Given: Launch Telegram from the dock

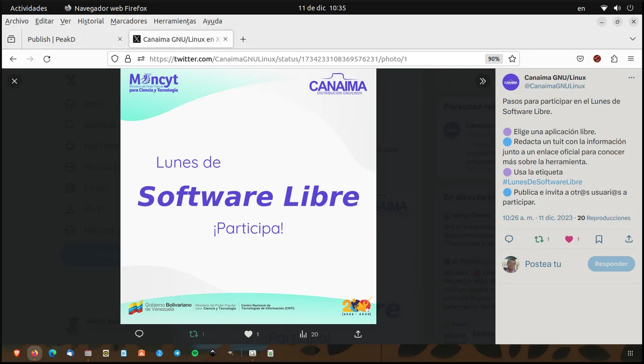Looking at the screenshot, I should point(177,353).
